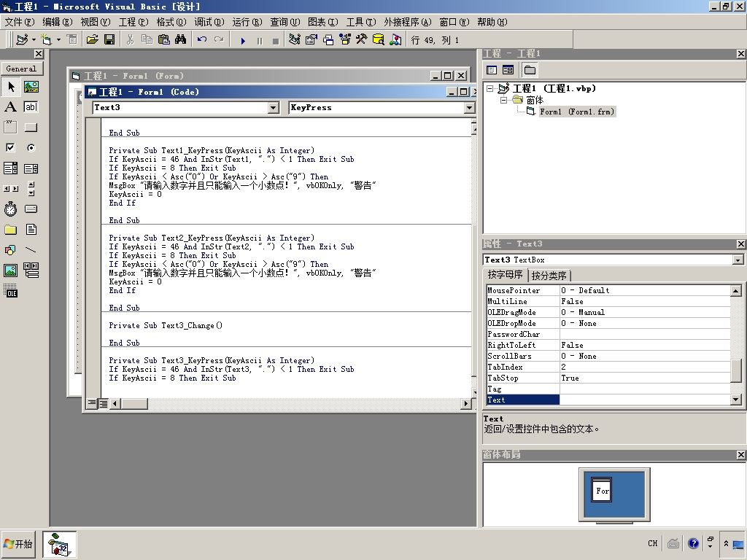Click the End stop button in the toolbar
Viewport: 747px width, 560px height.
(275, 41)
